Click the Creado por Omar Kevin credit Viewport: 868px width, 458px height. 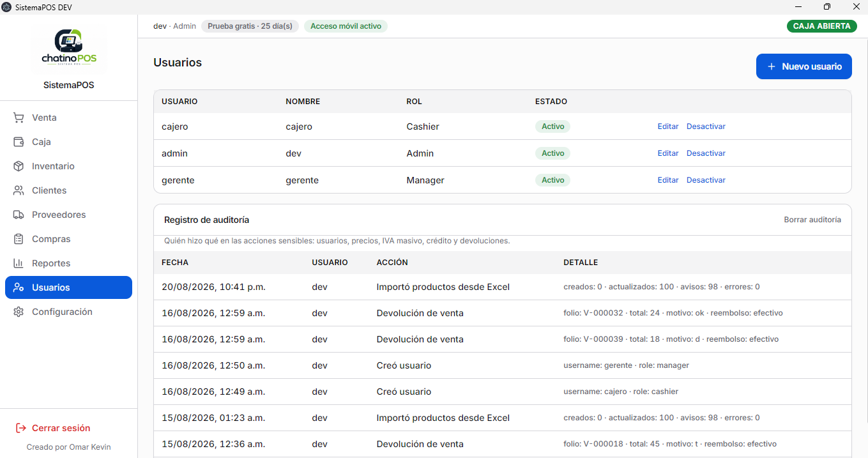(x=69, y=447)
